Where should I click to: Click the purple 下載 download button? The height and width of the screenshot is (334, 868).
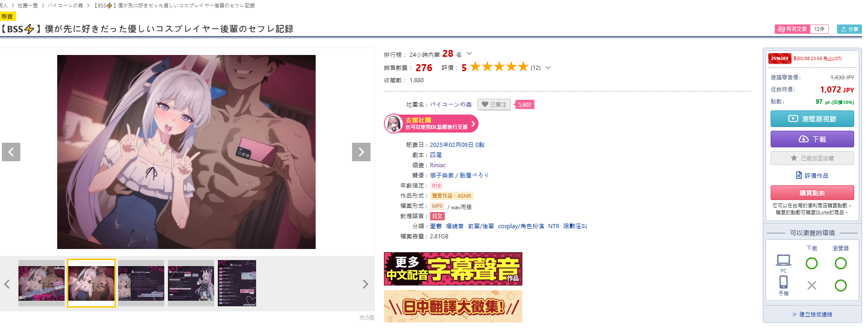(x=812, y=139)
